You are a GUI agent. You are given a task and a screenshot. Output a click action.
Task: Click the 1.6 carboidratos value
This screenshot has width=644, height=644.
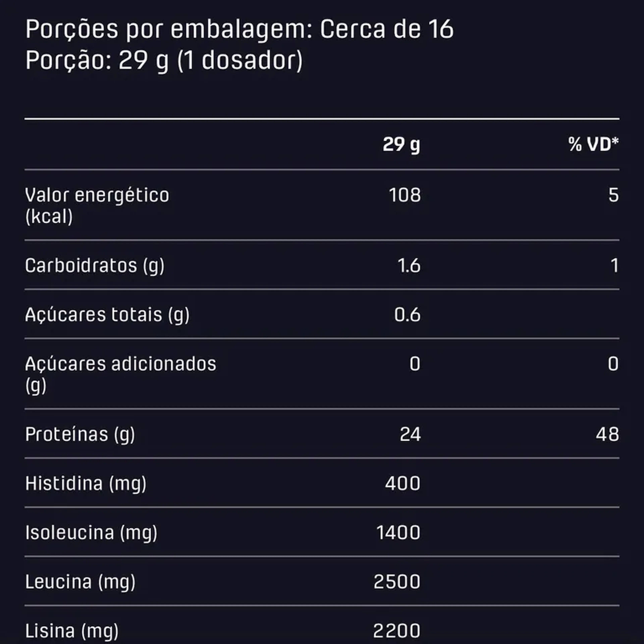(409, 266)
